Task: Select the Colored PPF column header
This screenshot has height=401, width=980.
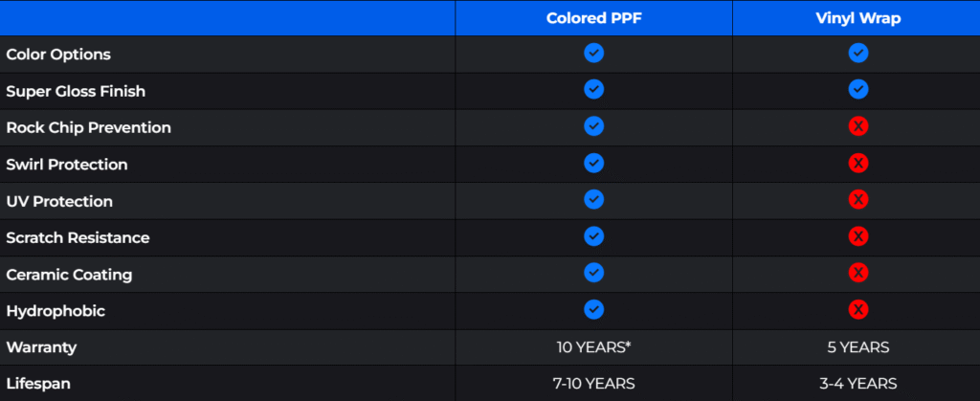Action: (593, 18)
